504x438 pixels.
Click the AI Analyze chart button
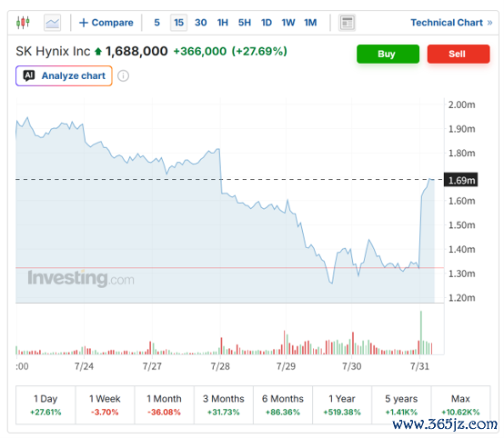click(64, 75)
